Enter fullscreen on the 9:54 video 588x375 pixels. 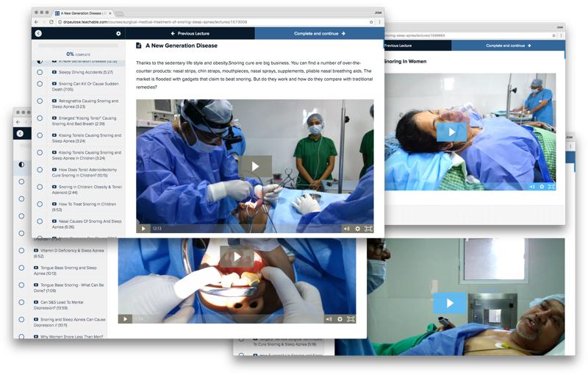click(x=351, y=319)
